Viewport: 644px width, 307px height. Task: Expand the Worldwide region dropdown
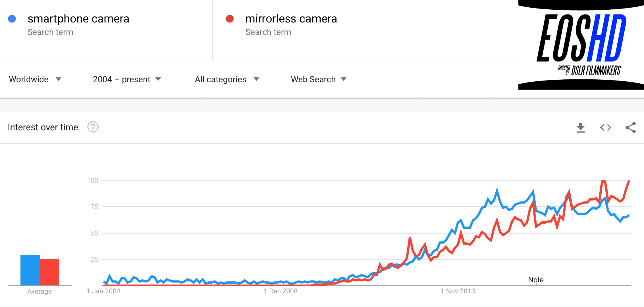35,79
